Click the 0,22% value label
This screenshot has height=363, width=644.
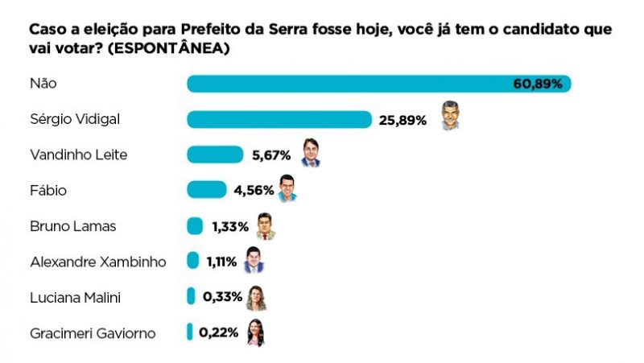[x=218, y=332]
